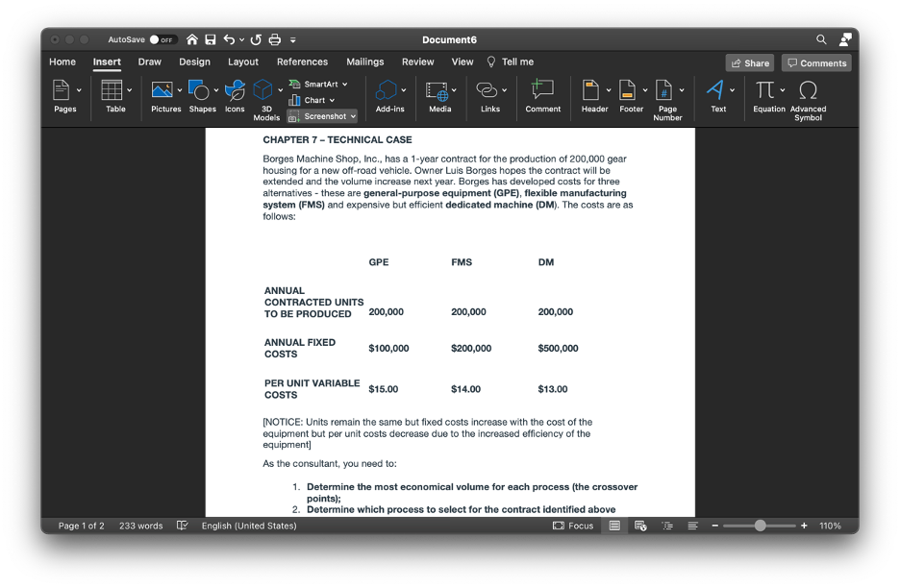The width and height of the screenshot is (900, 588).
Task: Undo the last action
Action: (x=229, y=39)
